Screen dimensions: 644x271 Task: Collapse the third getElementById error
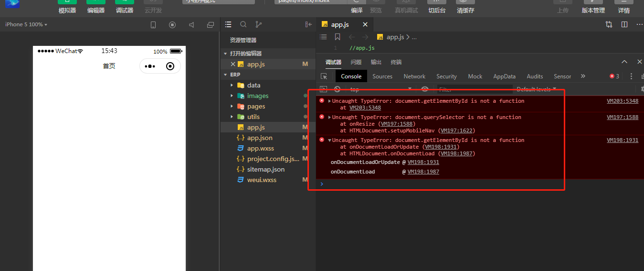(329, 140)
